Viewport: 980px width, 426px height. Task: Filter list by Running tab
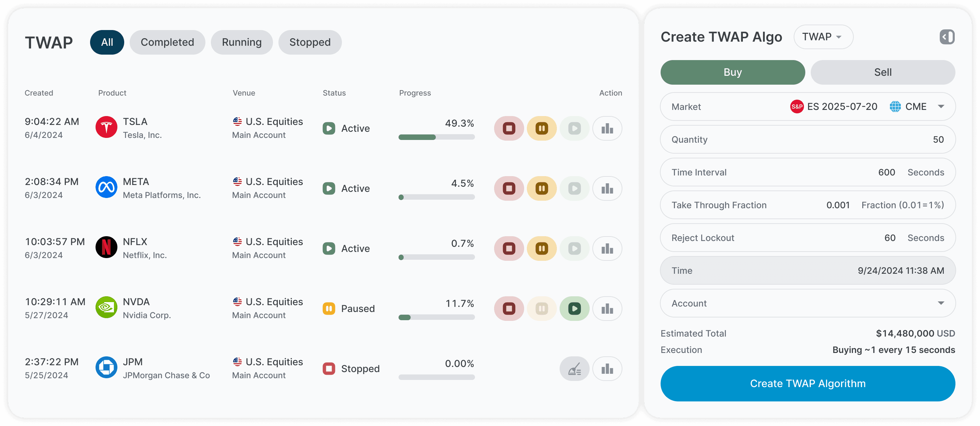[x=242, y=42]
